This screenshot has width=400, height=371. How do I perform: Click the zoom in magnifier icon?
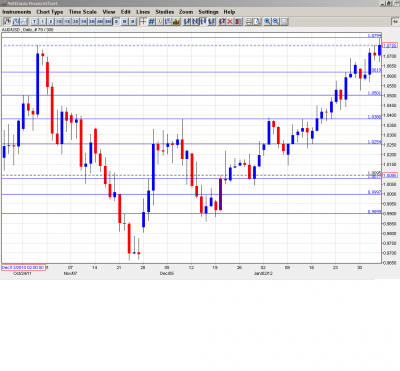267,22
